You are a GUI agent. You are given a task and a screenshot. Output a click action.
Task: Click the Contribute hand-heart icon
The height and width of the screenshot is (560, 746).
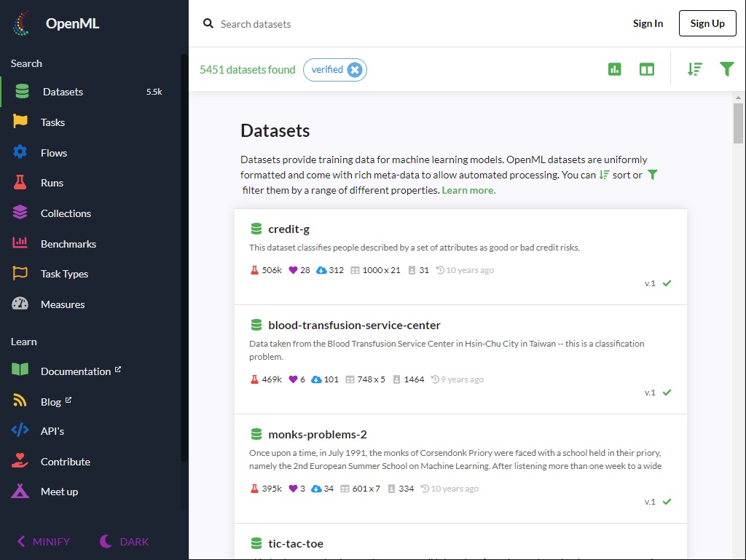pyautogui.click(x=20, y=461)
